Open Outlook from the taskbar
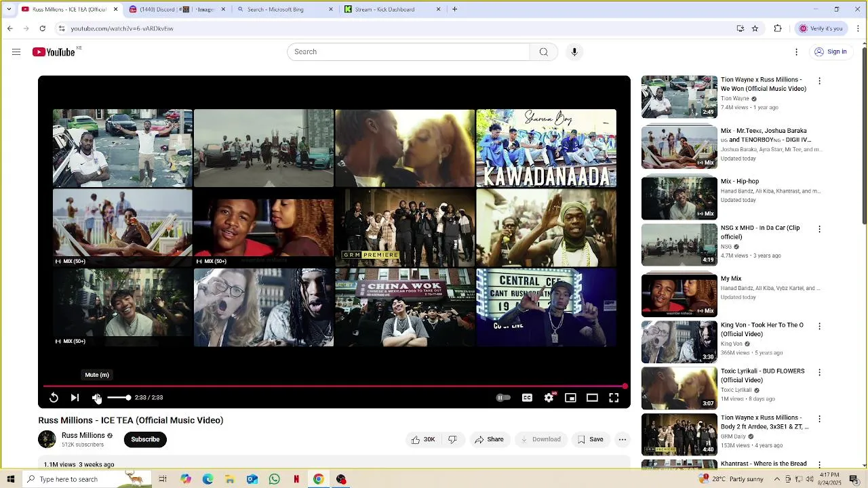The width and height of the screenshot is (868, 488). click(x=252, y=479)
